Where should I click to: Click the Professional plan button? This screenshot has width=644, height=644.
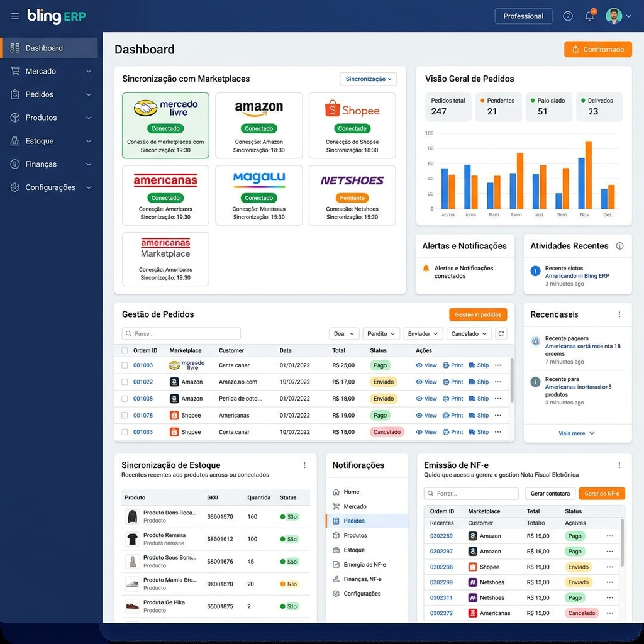[523, 16]
